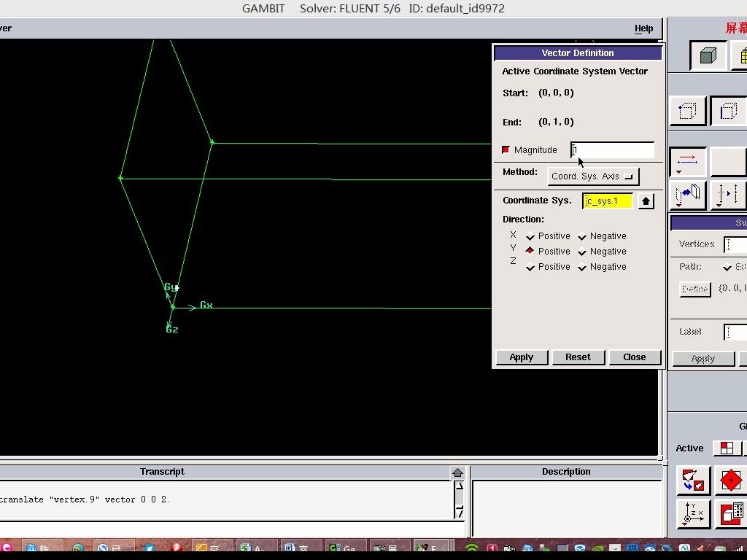Click the Gz axis label in viewport
This screenshot has height=560, width=747.
pyautogui.click(x=172, y=329)
